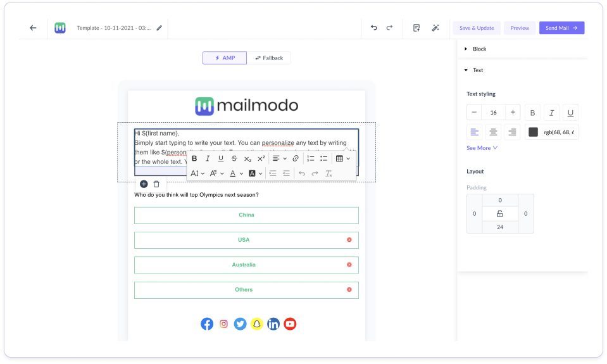Click the magic wand icon
The height and width of the screenshot is (364, 607).
(x=435, y=28)
